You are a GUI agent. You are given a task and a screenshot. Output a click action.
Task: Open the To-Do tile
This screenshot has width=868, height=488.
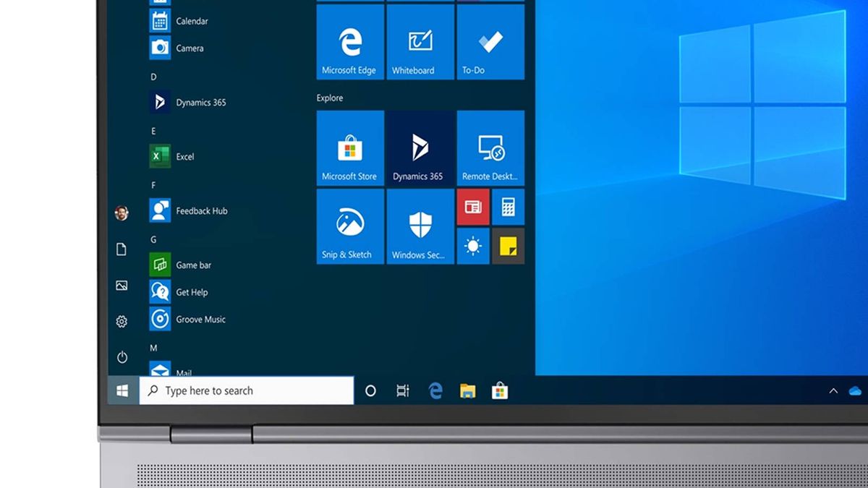coord(490,42)
